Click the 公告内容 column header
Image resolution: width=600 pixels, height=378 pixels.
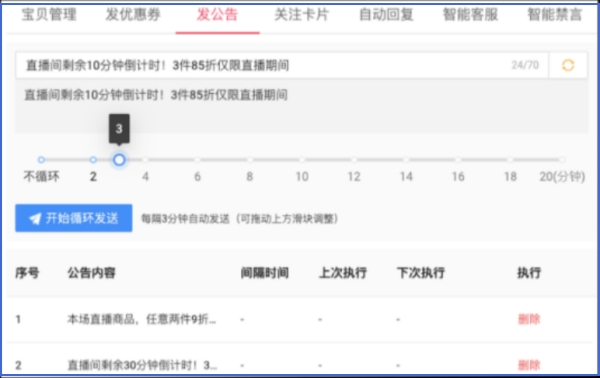pos(91,273)
